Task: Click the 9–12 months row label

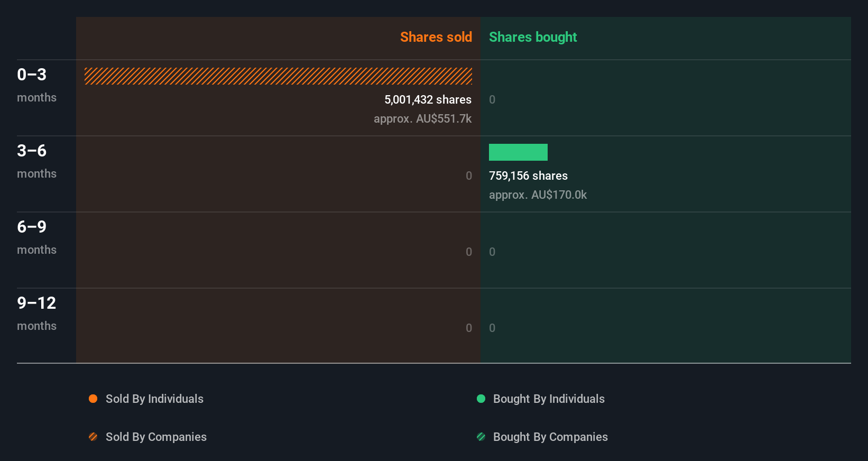Action: [x=36, y=313]
